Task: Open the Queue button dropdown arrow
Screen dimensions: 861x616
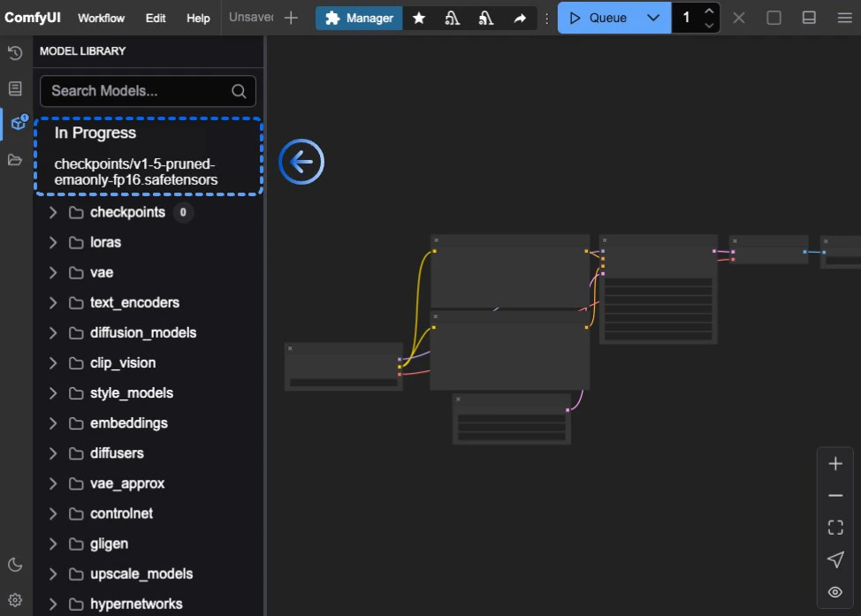Action: (x=653, y=18)
